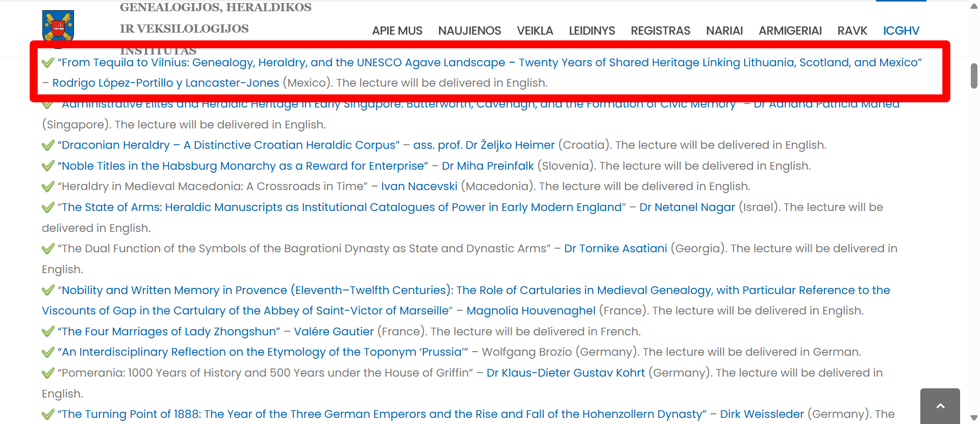Click the checkmark beside "Noble Titles" lecture

pyautogui.click(x=48, y=166)
